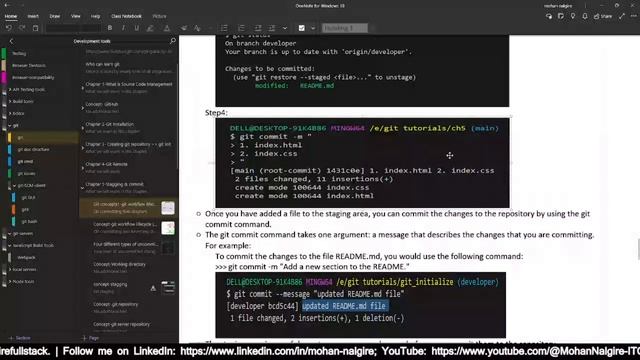Enter full screen mode with the expand arrows icon
The image size is (640, 360).
(622, 16)
